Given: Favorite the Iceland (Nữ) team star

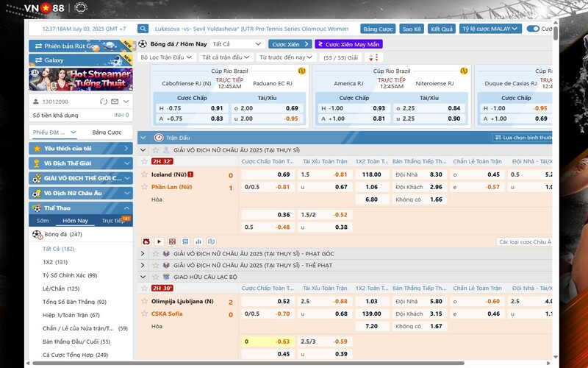Looking at the screenshot, I should 145,175.
